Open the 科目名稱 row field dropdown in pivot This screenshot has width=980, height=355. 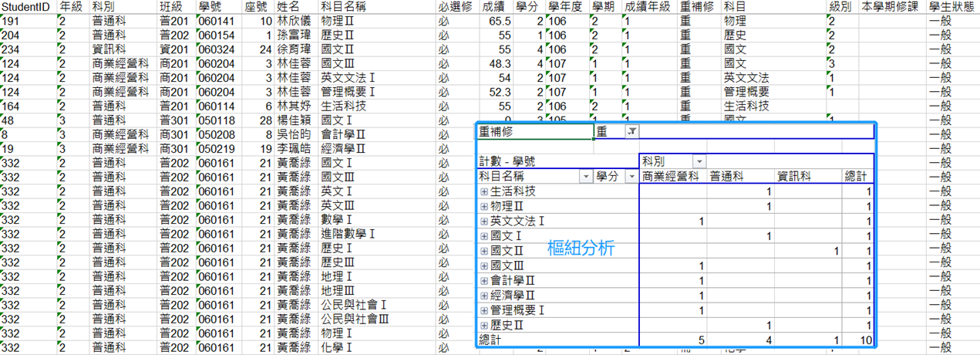586,177
